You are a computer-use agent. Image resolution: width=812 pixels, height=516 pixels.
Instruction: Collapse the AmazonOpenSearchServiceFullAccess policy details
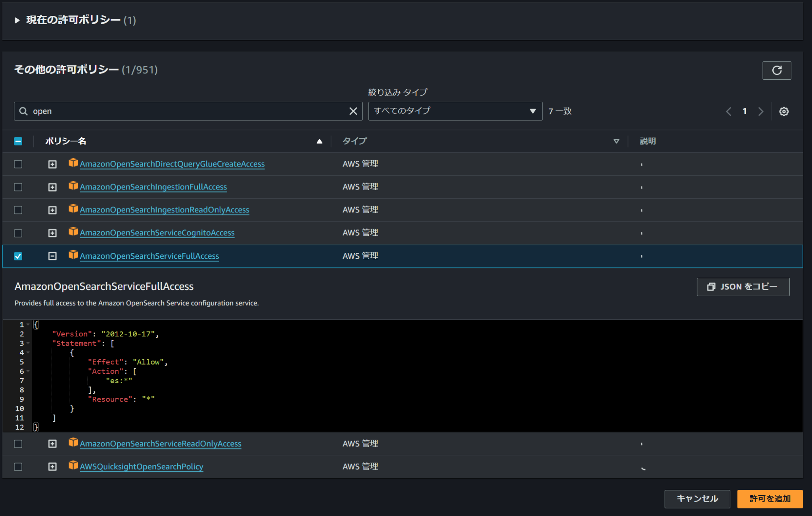[52, 256]
